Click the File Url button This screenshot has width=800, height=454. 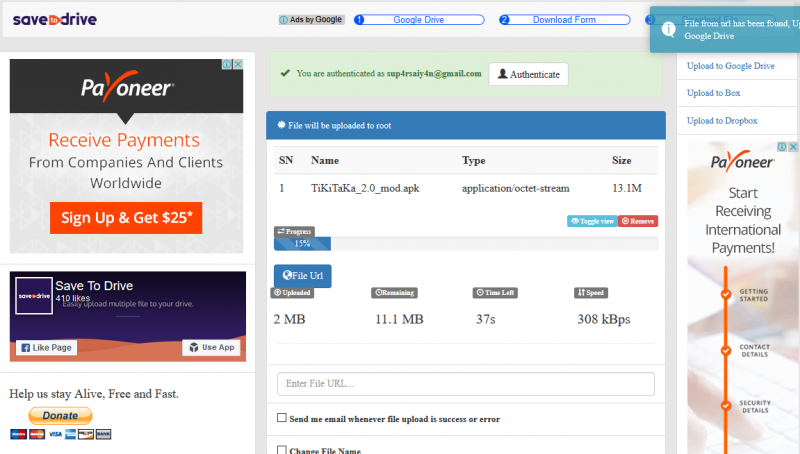coord(303,276)
